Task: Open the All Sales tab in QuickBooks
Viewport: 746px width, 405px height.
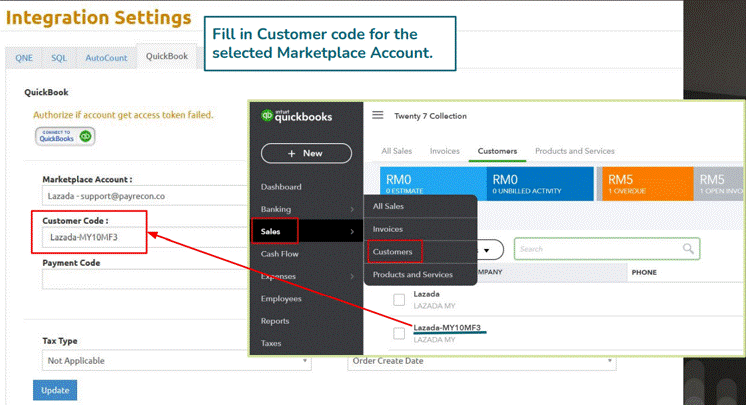Action: tap(396, 151)
